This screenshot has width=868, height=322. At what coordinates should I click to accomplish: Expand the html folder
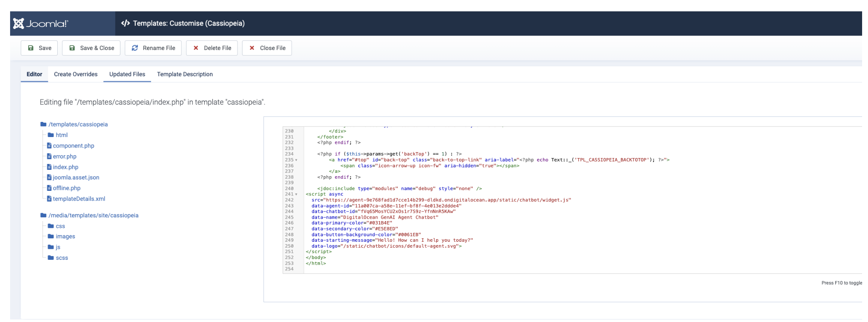pos(61,135)
